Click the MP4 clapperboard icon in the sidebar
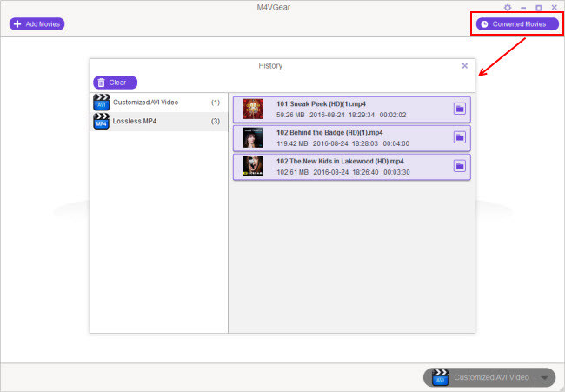565x392 pixels. [x=101, y=122]
